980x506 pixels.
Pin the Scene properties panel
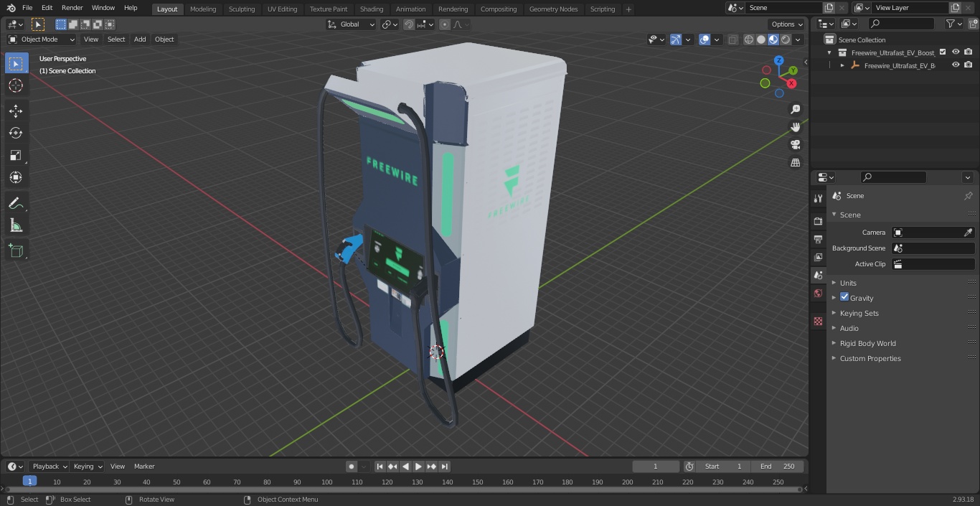(x=968, y=196)
